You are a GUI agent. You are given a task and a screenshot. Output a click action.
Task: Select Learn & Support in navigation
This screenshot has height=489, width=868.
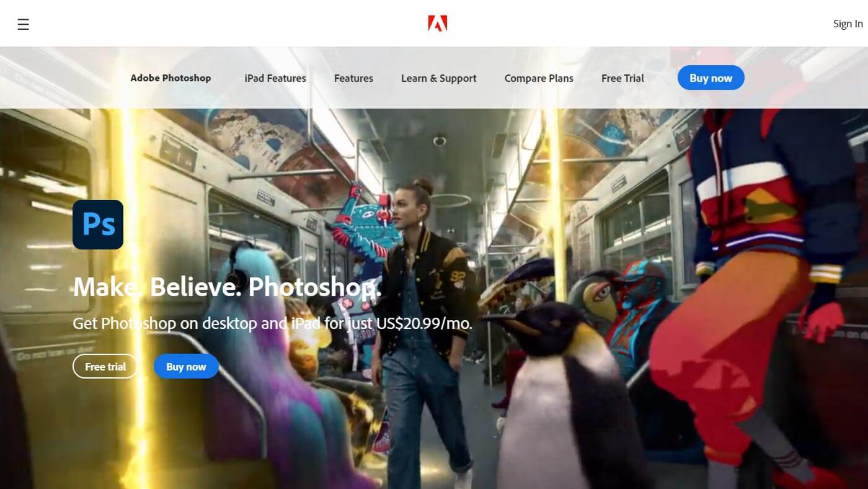point(439,78)
